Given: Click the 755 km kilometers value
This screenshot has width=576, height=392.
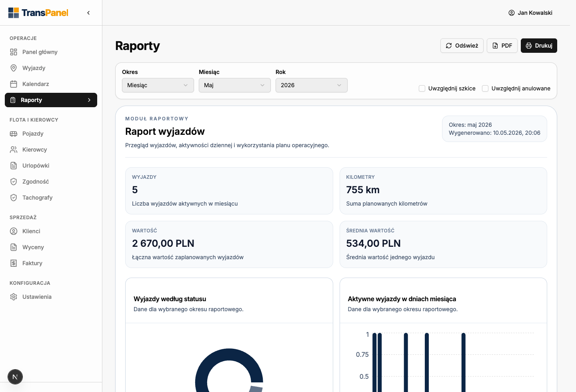Looking at the screenshot, I should [363, 190].
